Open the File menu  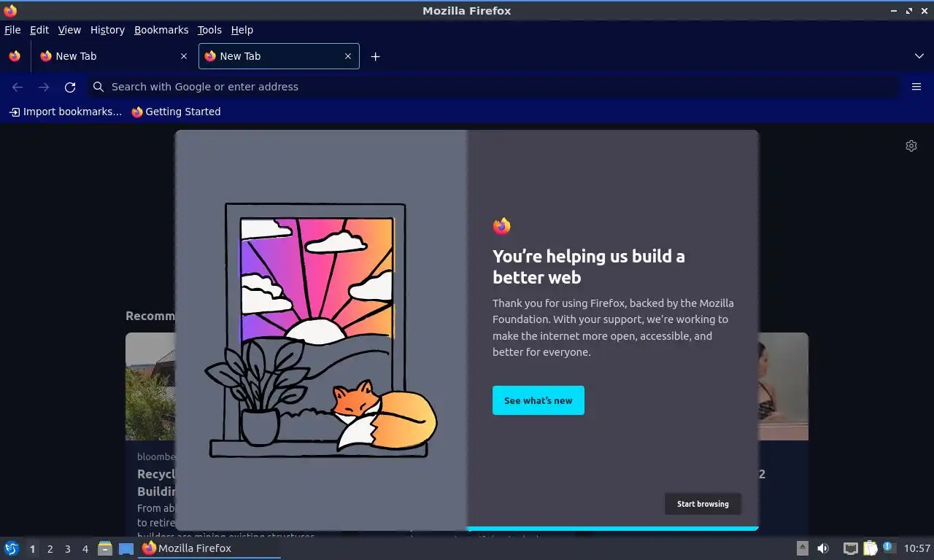tap(12, 30)
